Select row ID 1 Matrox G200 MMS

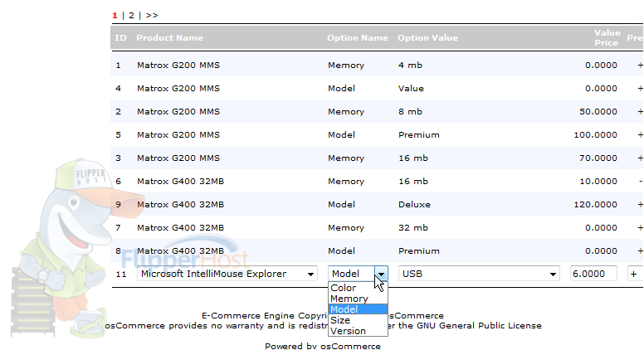377,65
